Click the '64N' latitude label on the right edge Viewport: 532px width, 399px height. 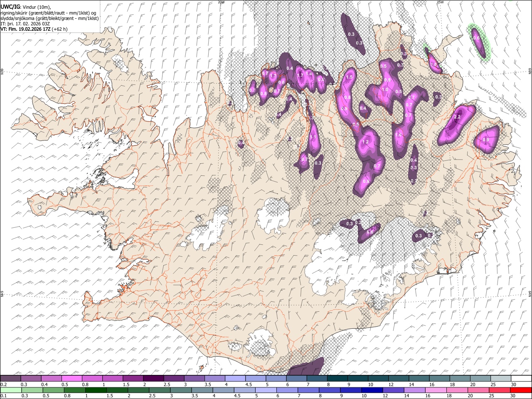(530, 294)
